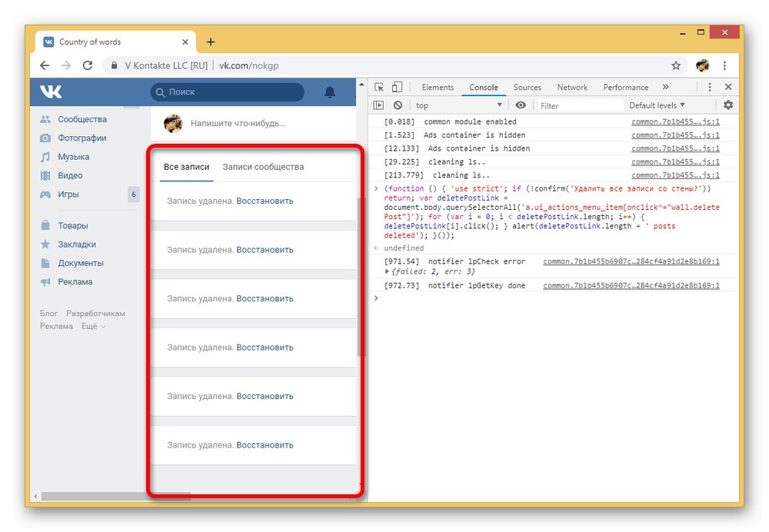Open Реклама in sidebar menu

pos(75,282)
